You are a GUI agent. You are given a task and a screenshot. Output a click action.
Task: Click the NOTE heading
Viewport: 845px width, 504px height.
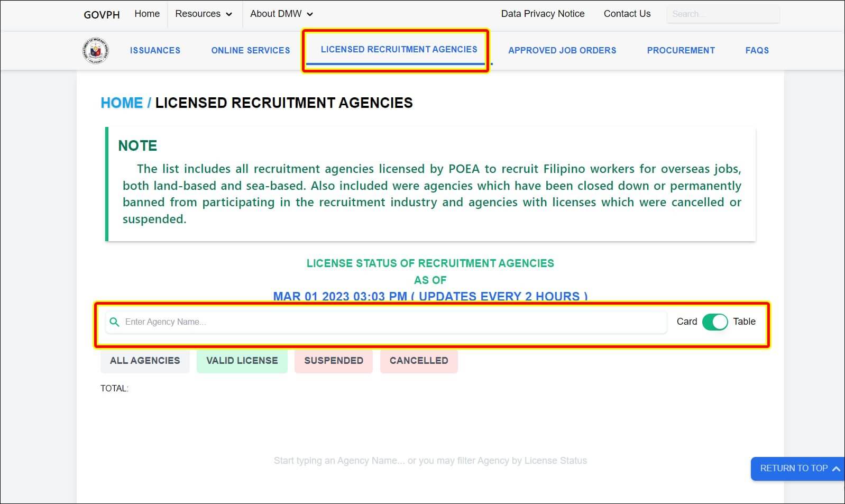point(137,146)
